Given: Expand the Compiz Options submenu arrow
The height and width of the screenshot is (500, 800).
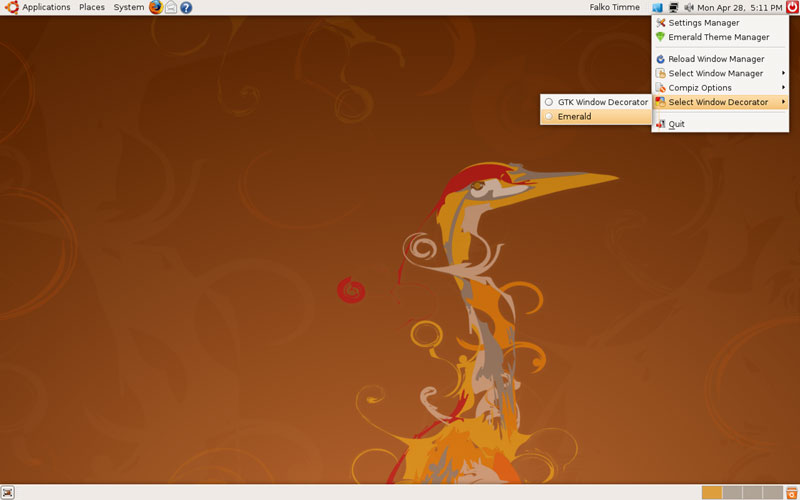Looking at the screenshot, I should (783, 87).
